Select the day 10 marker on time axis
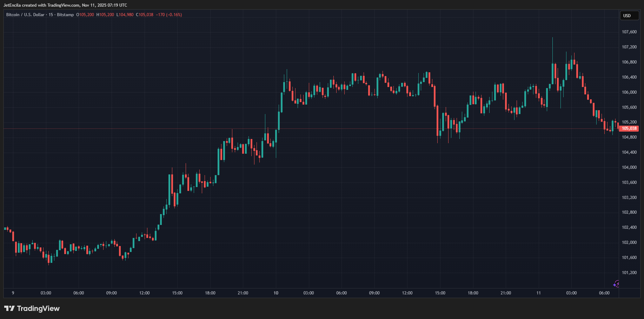The width and height of the screenshot is (644, 319). click(x=276, y=293)
